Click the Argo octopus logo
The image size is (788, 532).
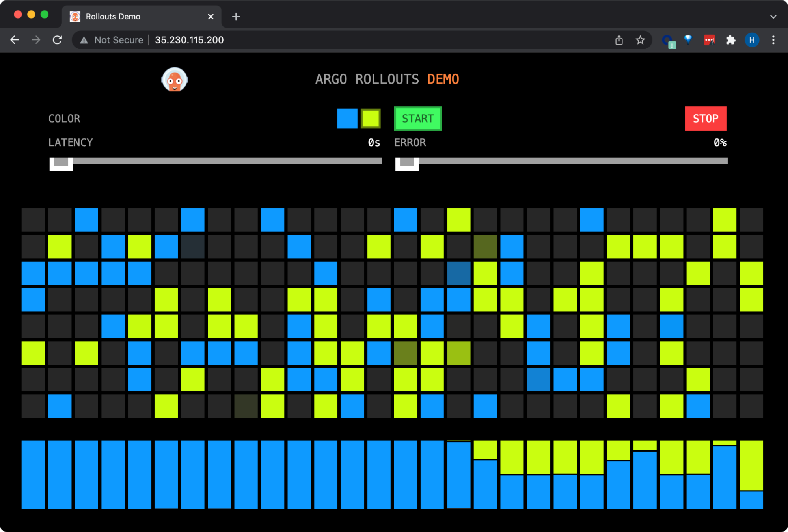click(174, 80)
